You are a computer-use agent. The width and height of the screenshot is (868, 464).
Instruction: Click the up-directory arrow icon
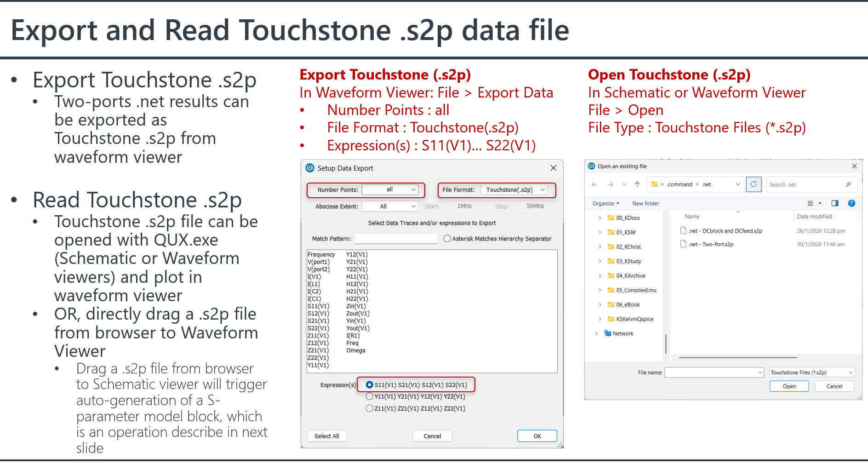[637, 184]
